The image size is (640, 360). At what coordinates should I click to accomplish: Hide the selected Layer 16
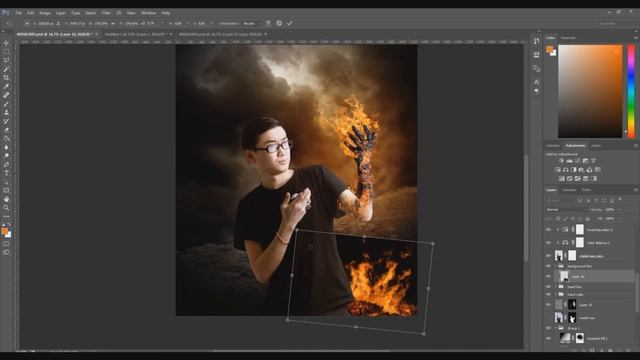(x=549, y=276)
